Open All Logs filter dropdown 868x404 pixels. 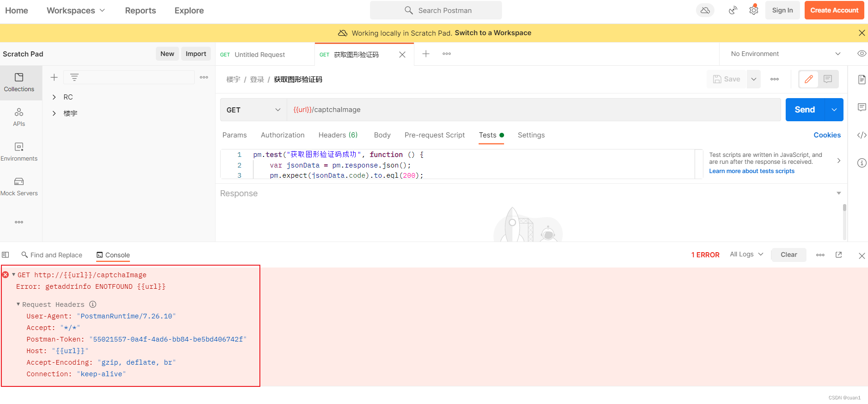click(746, 254)
